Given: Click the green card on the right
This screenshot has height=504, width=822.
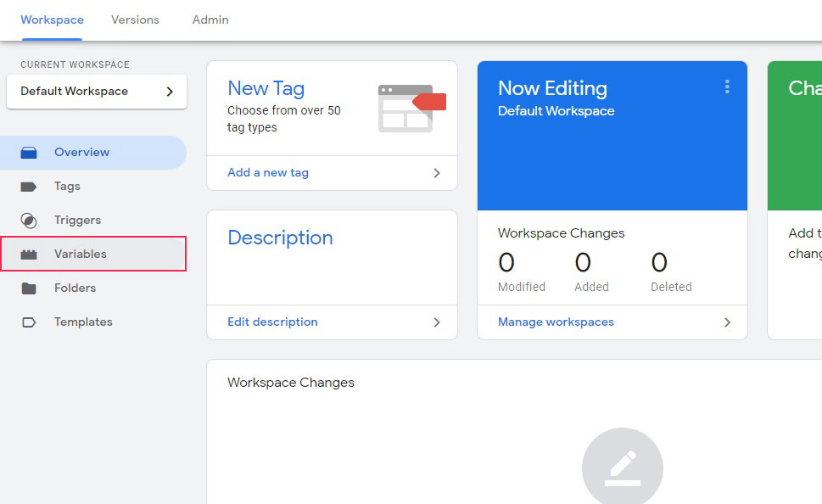Looking at the screenshot, I should [795, 136].
